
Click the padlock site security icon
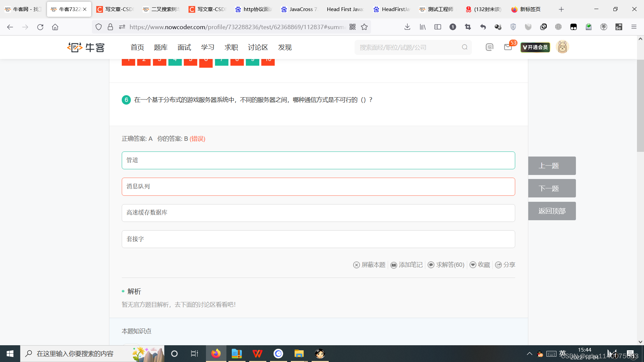pyautogui.click(x=110, y=27)
